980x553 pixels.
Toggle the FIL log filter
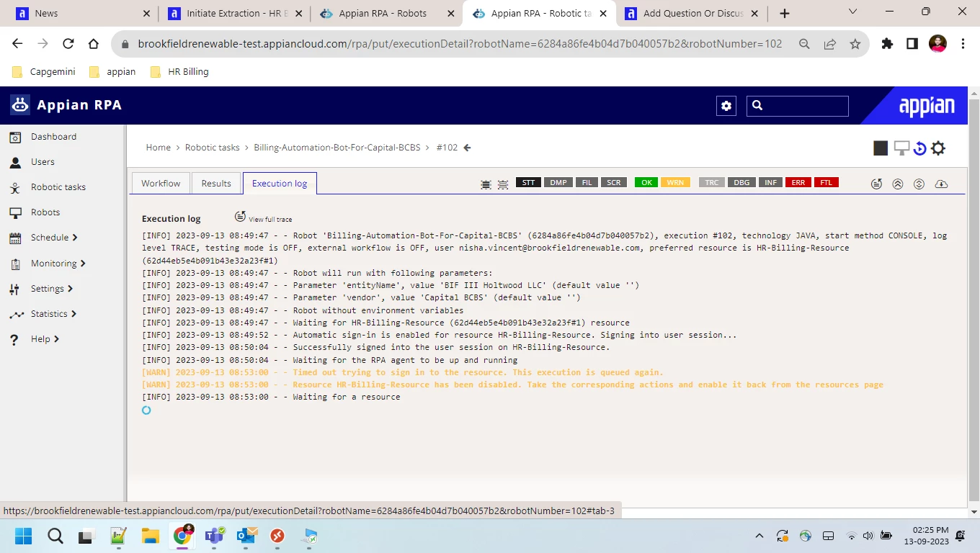point(587,183)
